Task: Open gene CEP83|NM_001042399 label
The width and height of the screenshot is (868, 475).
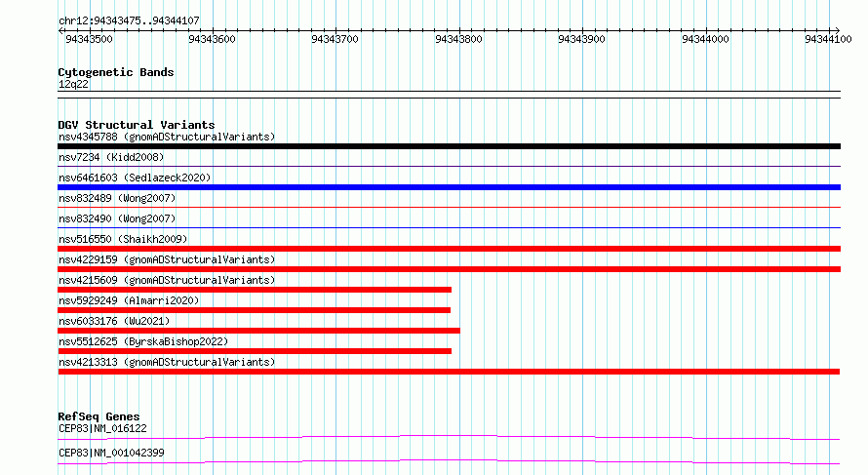Action: (x=111, y=453)
